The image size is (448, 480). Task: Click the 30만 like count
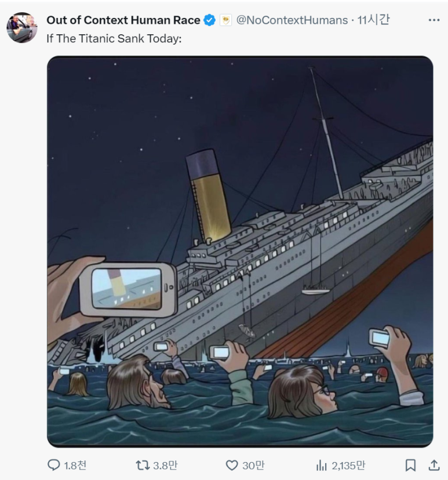tap(253, 466)
